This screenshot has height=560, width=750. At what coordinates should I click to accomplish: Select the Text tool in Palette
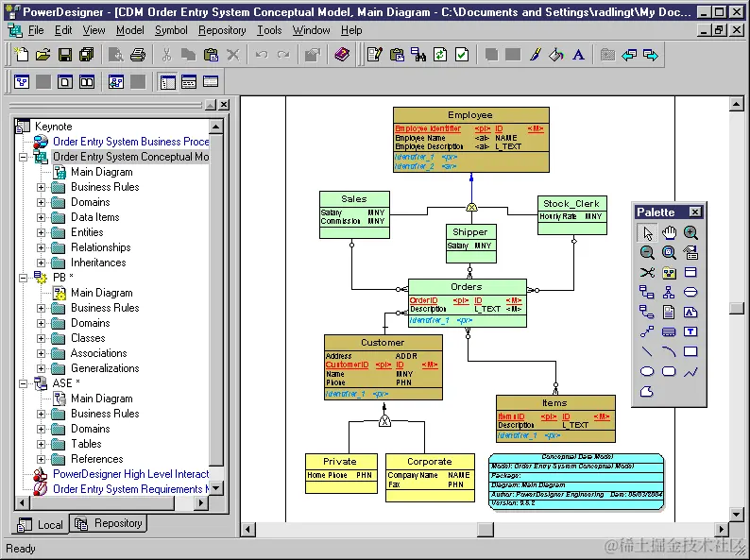click(x=690, y=331)
